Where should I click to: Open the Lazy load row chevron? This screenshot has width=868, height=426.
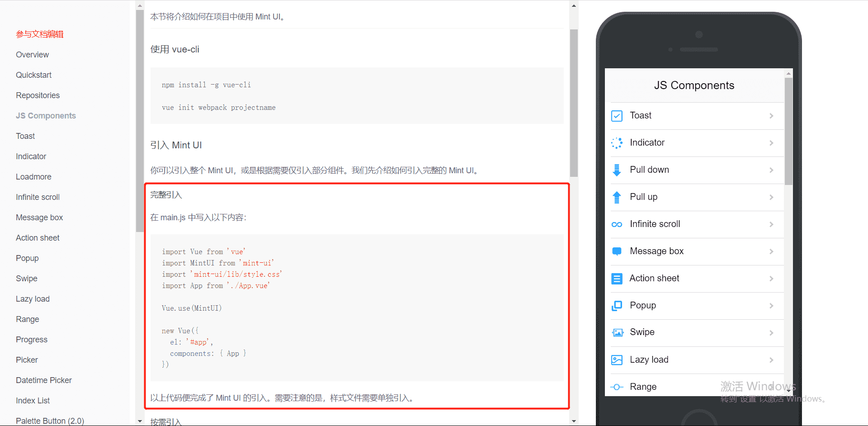771,360
